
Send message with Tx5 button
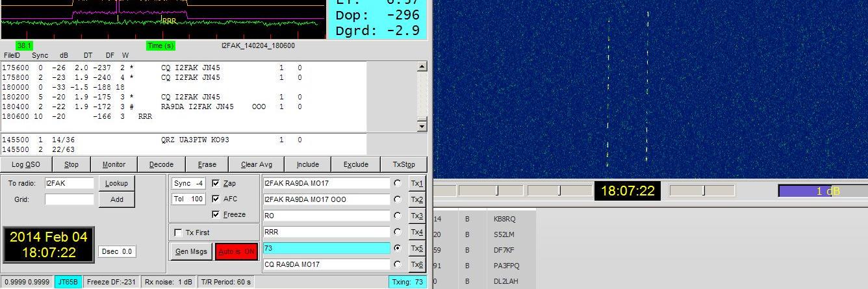[x=416, y=248]
